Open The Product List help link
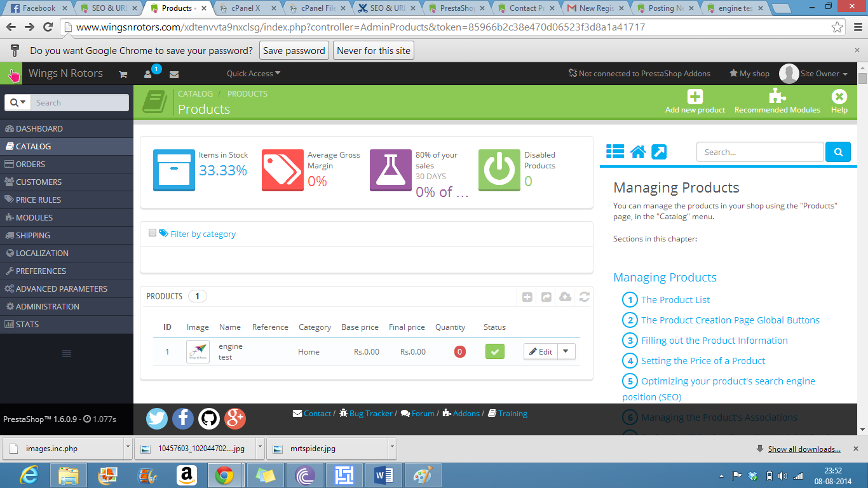Image resolution: width=868 pixels, height=488 pixels. tap(675, 300)
